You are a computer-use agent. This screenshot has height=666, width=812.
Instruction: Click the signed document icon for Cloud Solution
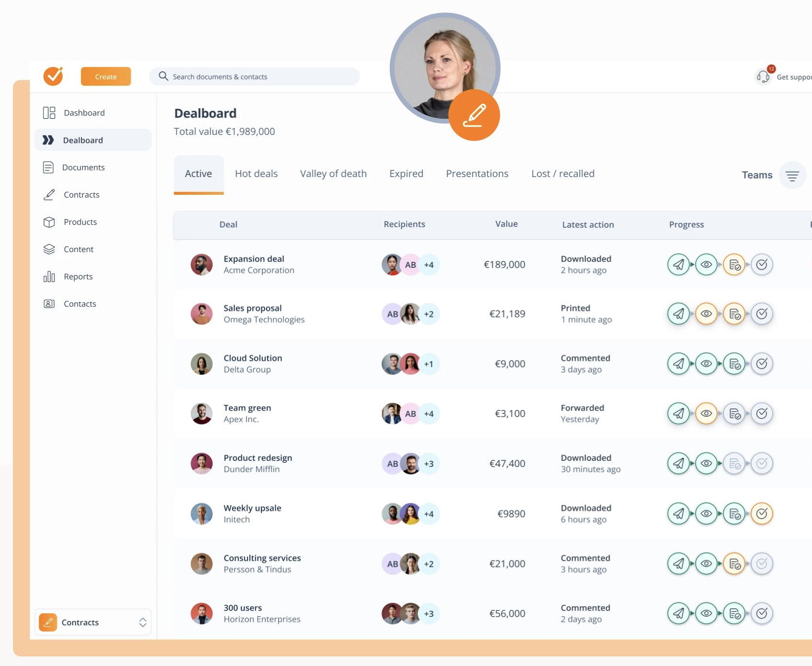734,364
